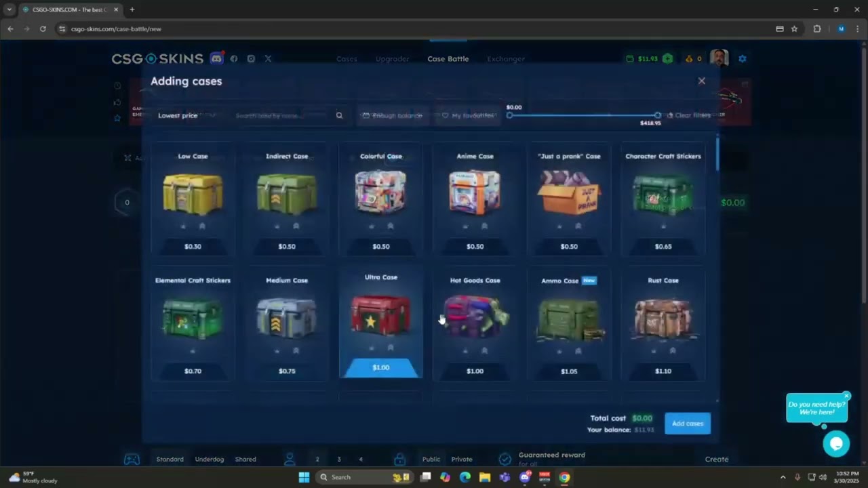The height and width of the screenshot is (488, 868).
Task: Reload the page in the browser
Action: click(x=43, y=29)
